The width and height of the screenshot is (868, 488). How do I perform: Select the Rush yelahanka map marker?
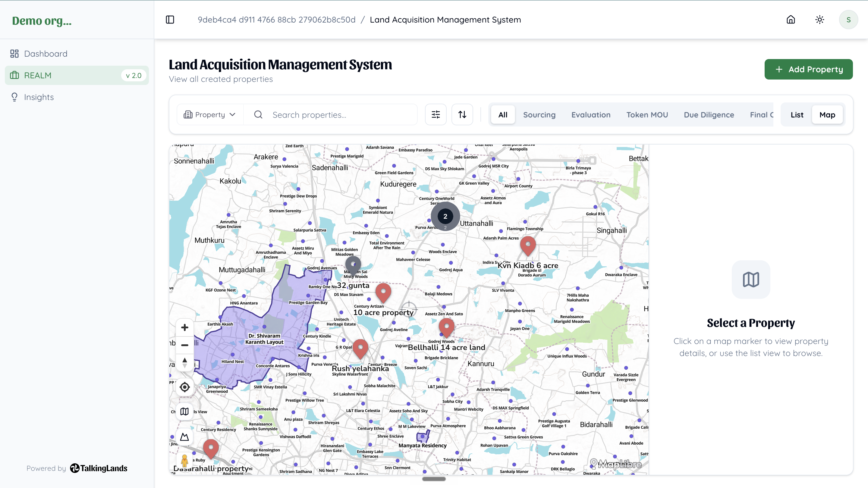pyautogui.click(x=360, y=349)
